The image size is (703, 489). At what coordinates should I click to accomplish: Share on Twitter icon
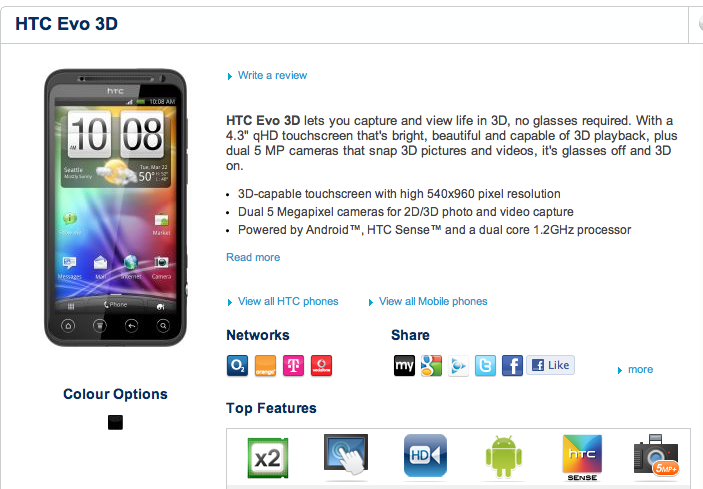pyautogui.click(x=485, y=365)
